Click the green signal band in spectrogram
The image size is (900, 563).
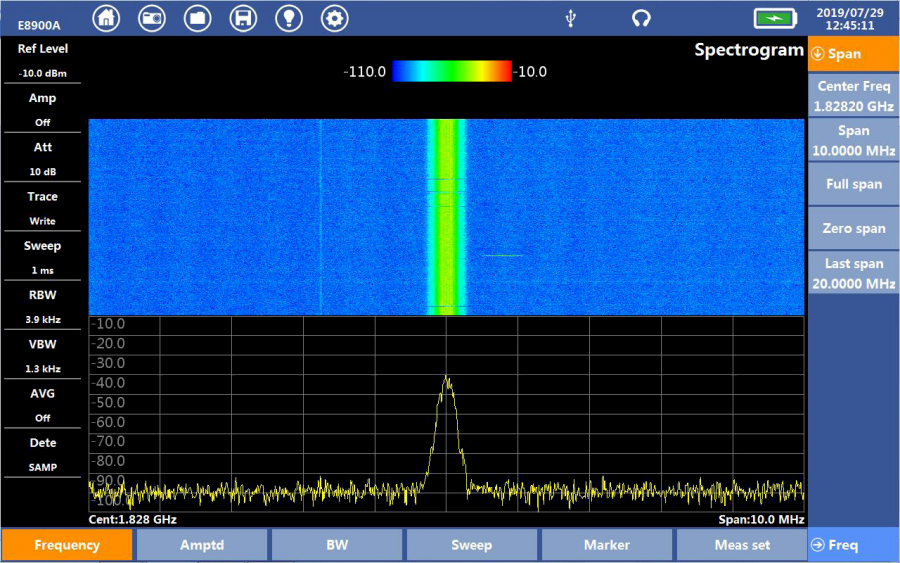pyautogui.click(x=446, y=216)
